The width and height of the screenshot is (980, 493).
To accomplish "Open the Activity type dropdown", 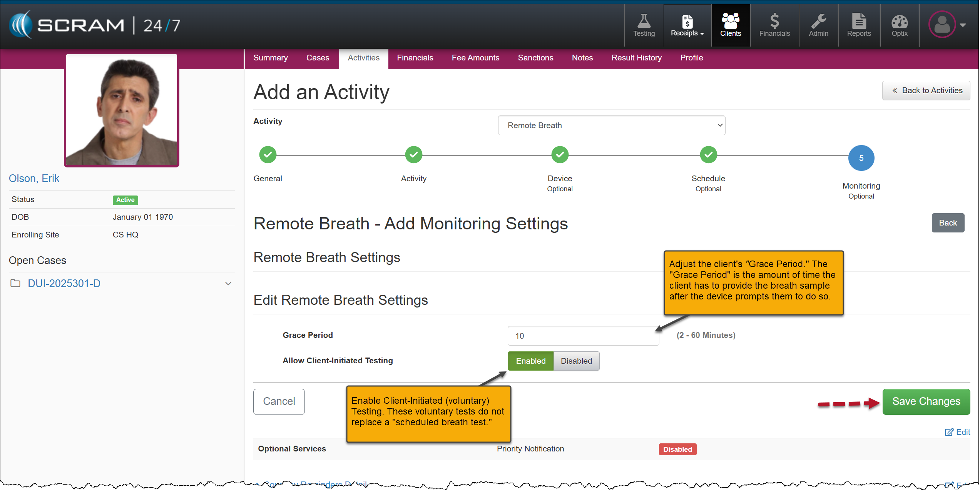I will (x=611, y=125).
